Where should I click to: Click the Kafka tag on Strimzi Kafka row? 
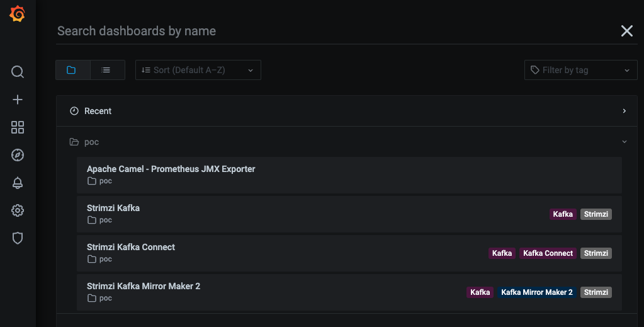coord(563,214)
